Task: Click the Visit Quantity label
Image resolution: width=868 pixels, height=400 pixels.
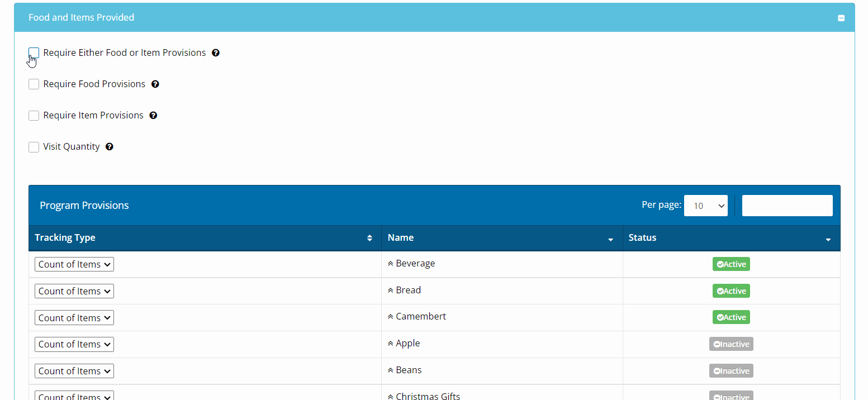Action: coord(72,147)
